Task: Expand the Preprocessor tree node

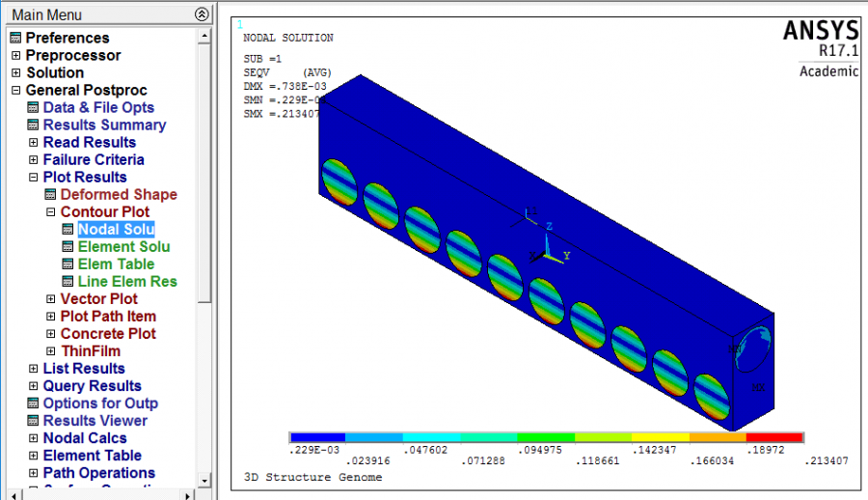Action: coord(16,55)
